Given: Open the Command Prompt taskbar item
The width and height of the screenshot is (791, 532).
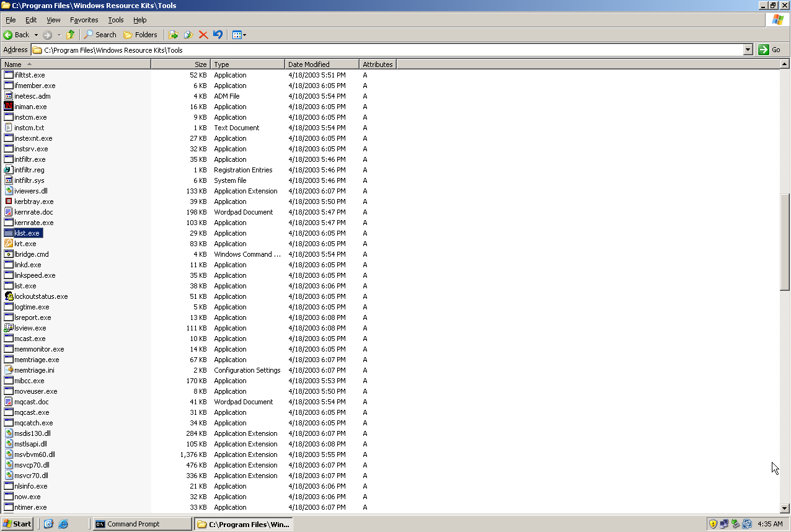Looking at the screenshot, I should [x=141, y=524].
